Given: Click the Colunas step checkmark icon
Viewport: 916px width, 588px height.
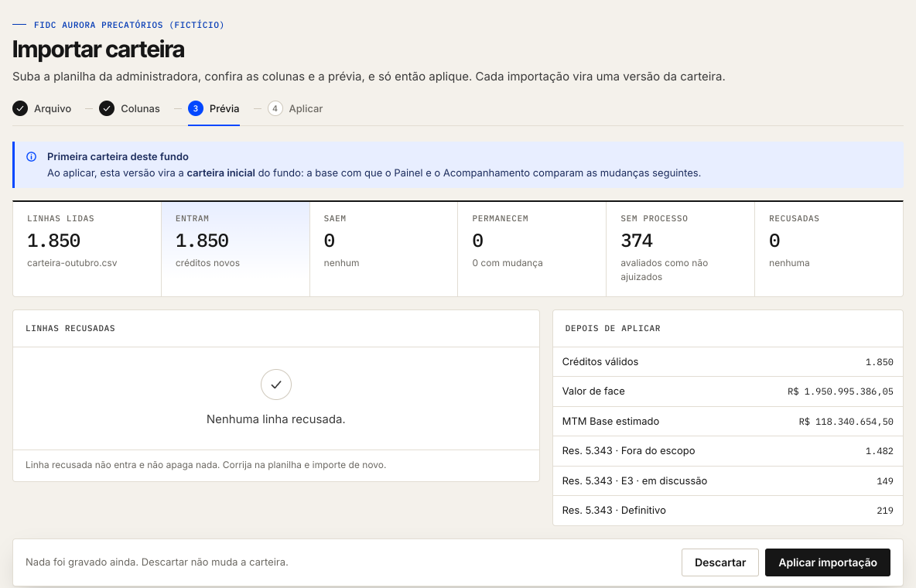Looking at the screenshot, I should click(106, 109).
